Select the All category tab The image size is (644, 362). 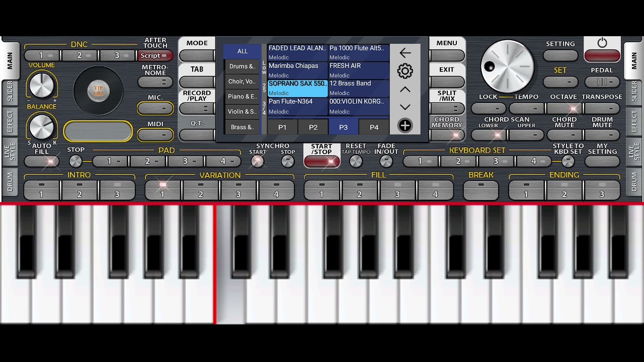point(243,51)
